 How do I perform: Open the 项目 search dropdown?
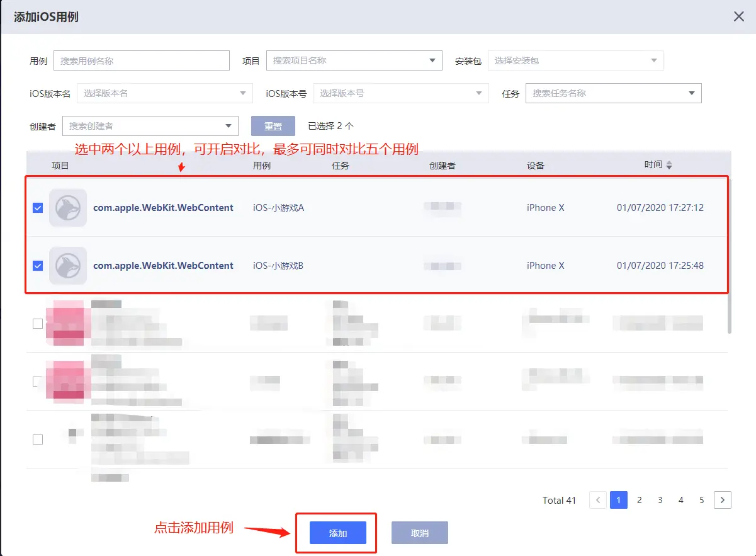pos(354,60)
